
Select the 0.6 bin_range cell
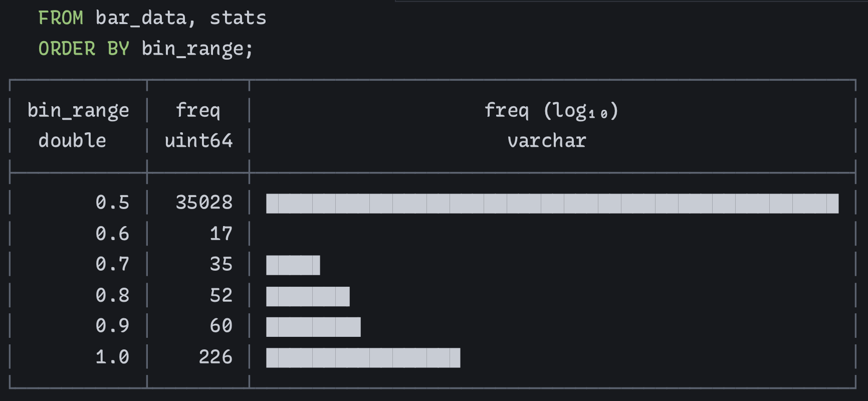pyautogui.click(x=112, y=234)
